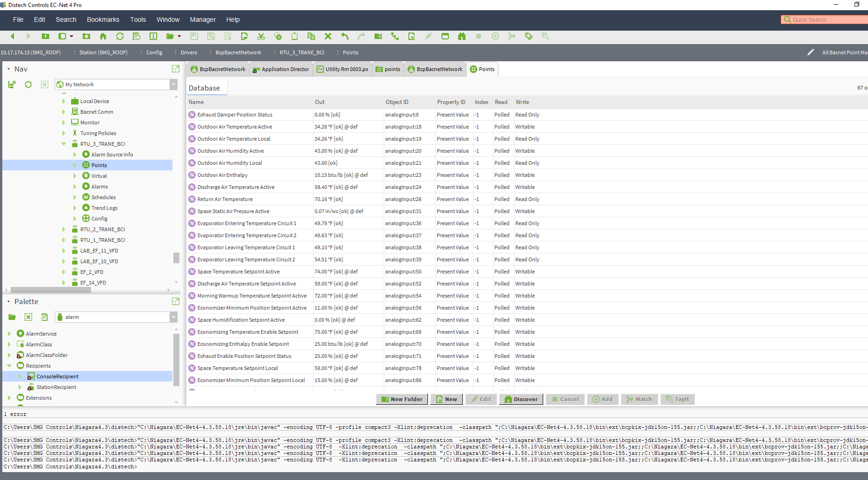
Task: Click the Edit button
Action: pos(481,399)
